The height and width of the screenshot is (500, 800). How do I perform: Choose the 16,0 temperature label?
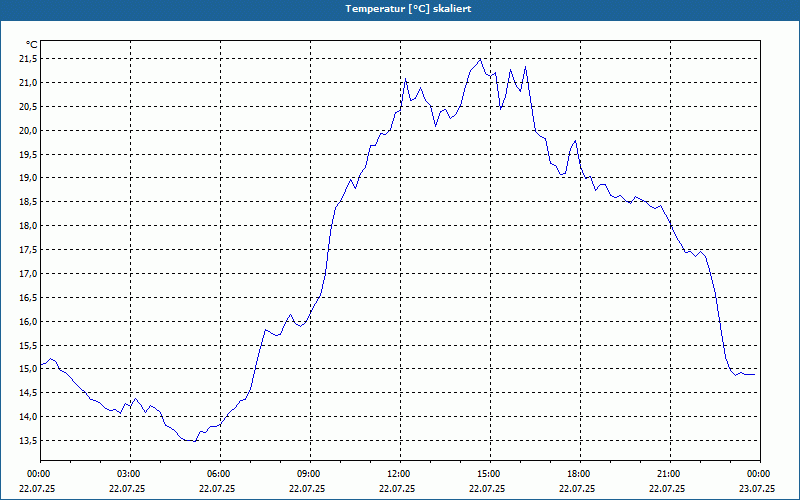tap(29, 321)
